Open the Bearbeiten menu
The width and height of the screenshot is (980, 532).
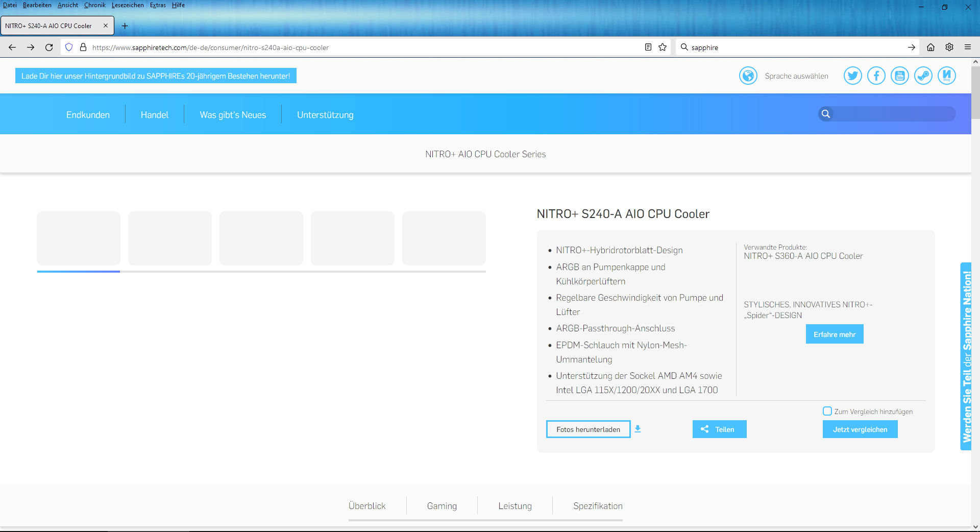[37, 5]
